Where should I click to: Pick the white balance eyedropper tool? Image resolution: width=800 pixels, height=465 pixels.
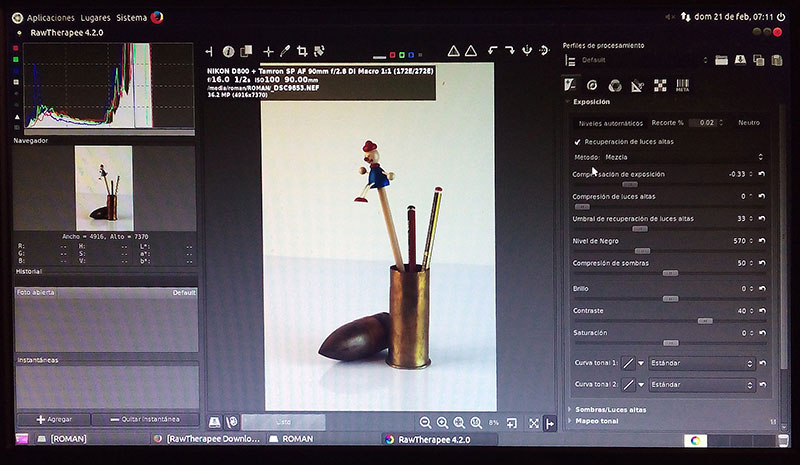pyautogui.click(x=285, y=51)
